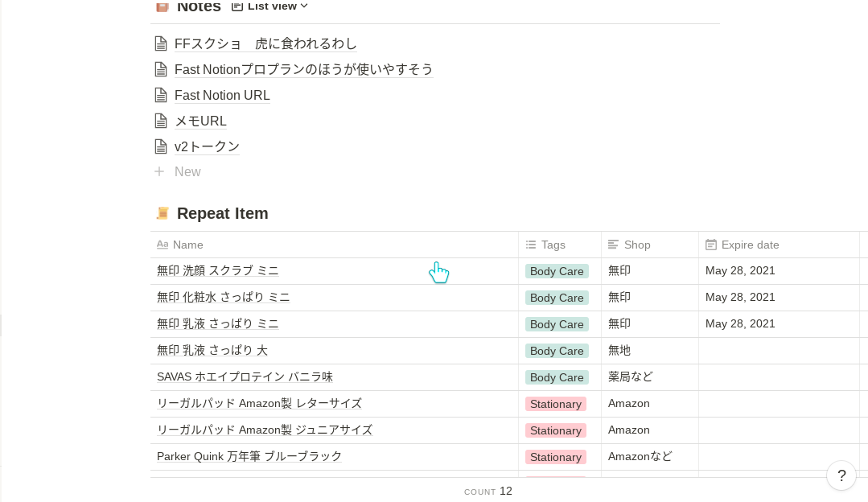Open the メモURL note
The image size is (868, 502).
pos(200,121)
